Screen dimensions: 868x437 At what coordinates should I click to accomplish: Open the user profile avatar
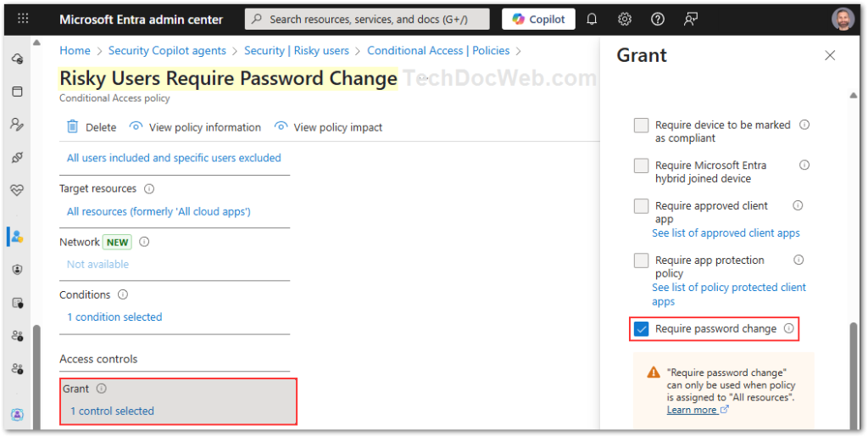tap(843, 19)
